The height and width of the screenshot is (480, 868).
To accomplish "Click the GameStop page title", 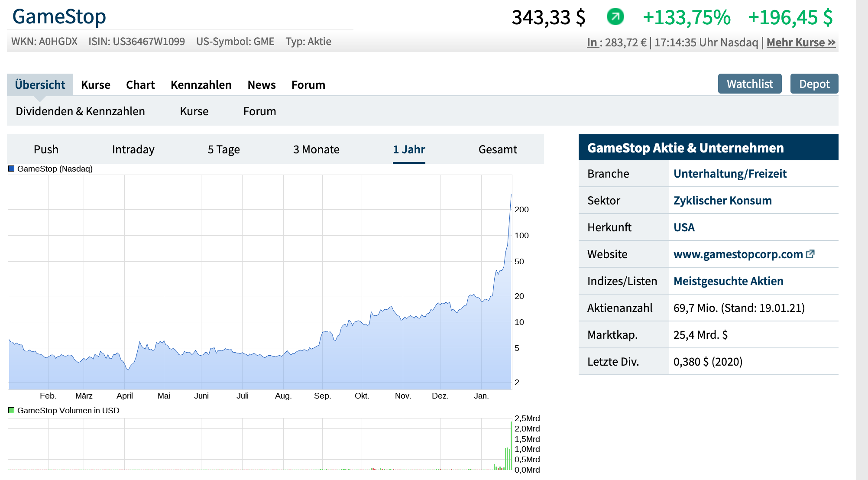I will coord(59,16).
